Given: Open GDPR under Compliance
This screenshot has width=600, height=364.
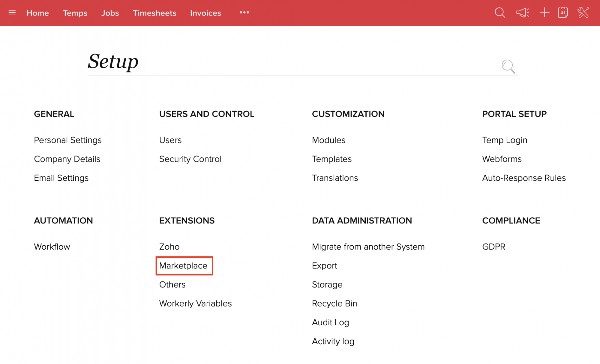Looking at the screenshot, I should click(x=494, y=247).
